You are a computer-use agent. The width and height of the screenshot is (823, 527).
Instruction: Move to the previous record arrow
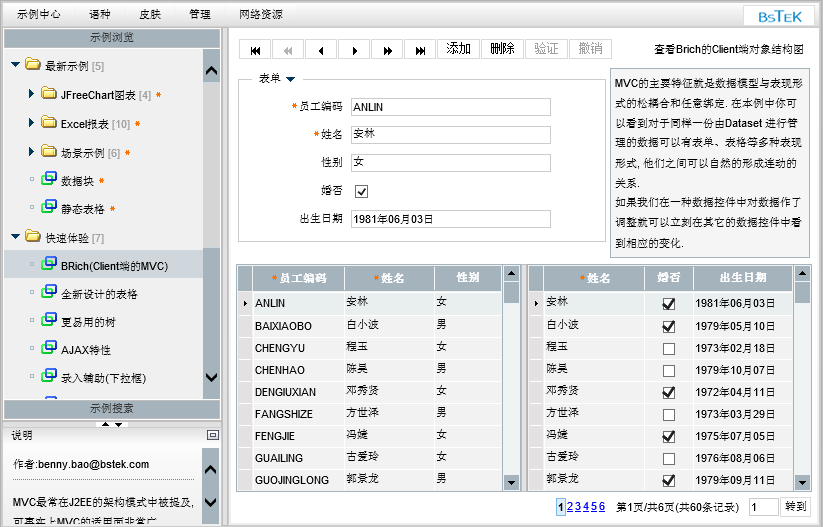point(321,49)
